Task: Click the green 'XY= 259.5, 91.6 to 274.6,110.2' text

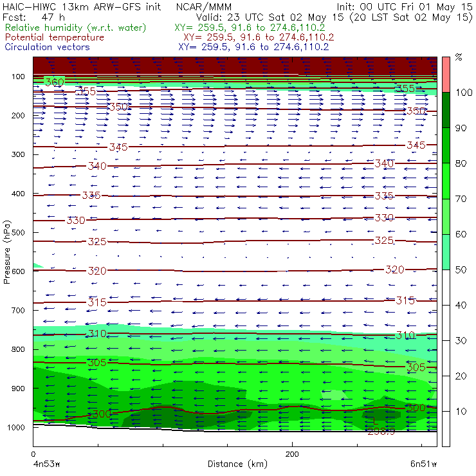Action: (x=250, y=28)
